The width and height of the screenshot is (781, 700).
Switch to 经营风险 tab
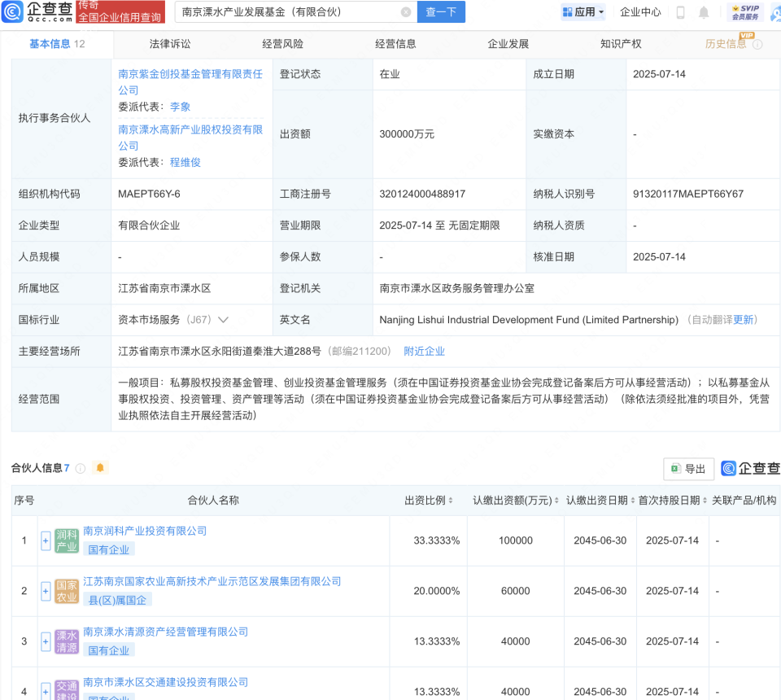(x=282, y=44)
